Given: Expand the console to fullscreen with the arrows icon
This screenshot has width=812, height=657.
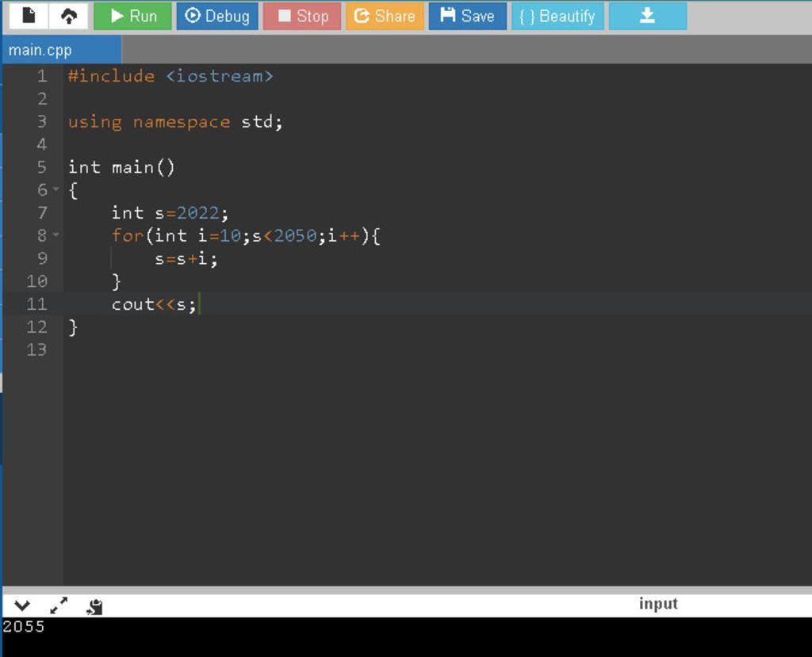Looking at the screenshot, I should tap(59, 605).
